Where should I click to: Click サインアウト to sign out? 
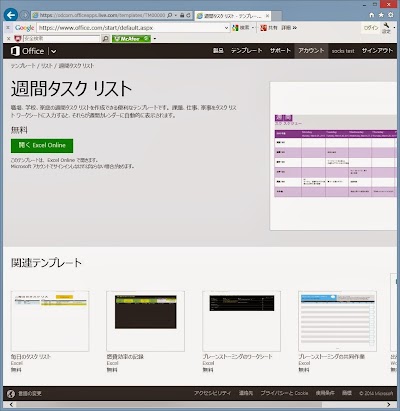377,51
